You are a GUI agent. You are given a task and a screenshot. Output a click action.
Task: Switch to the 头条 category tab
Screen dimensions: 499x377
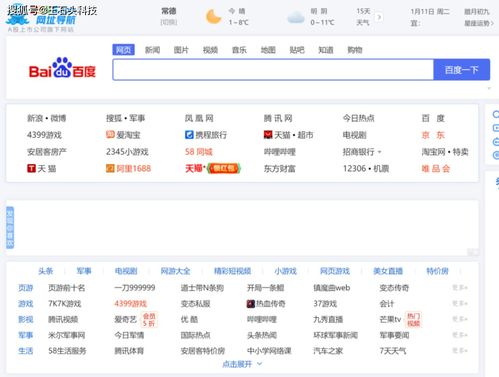(46, 271)
